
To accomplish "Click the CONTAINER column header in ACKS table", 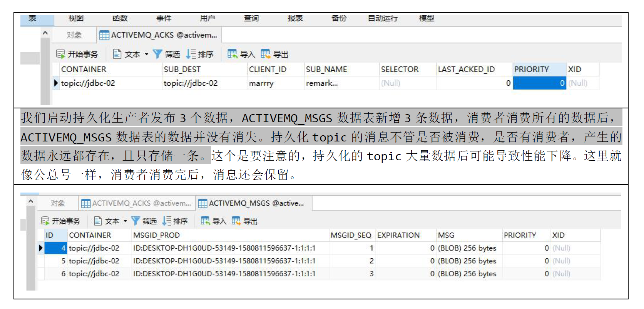I will point(111,69).
